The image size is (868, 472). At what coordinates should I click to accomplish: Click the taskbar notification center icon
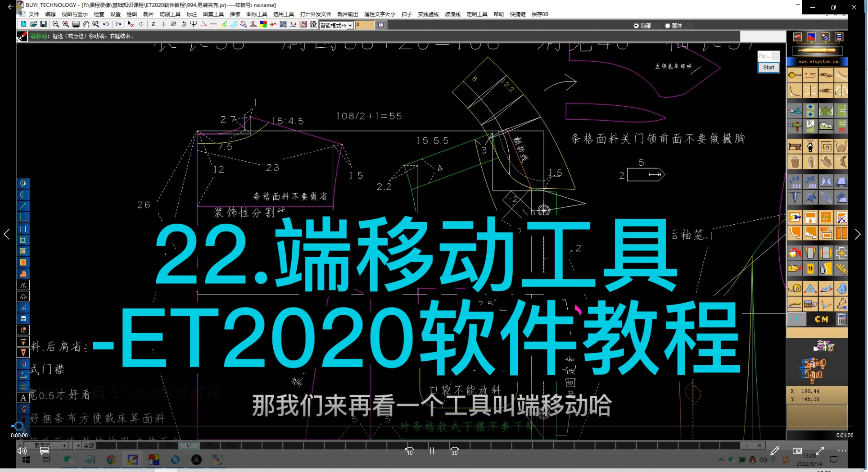tap(834, 460)
